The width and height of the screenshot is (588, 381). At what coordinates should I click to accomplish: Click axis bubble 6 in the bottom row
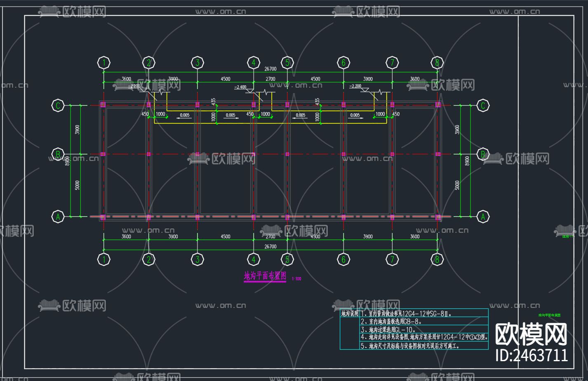coord(343,259)
